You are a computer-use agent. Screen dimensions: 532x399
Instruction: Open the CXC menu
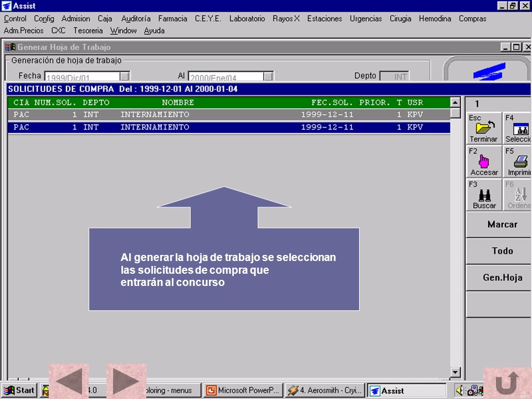point(58,30)
